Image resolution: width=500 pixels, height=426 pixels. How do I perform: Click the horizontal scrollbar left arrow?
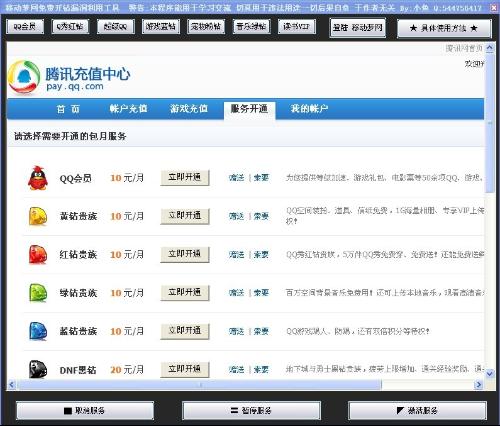[12, 384]
